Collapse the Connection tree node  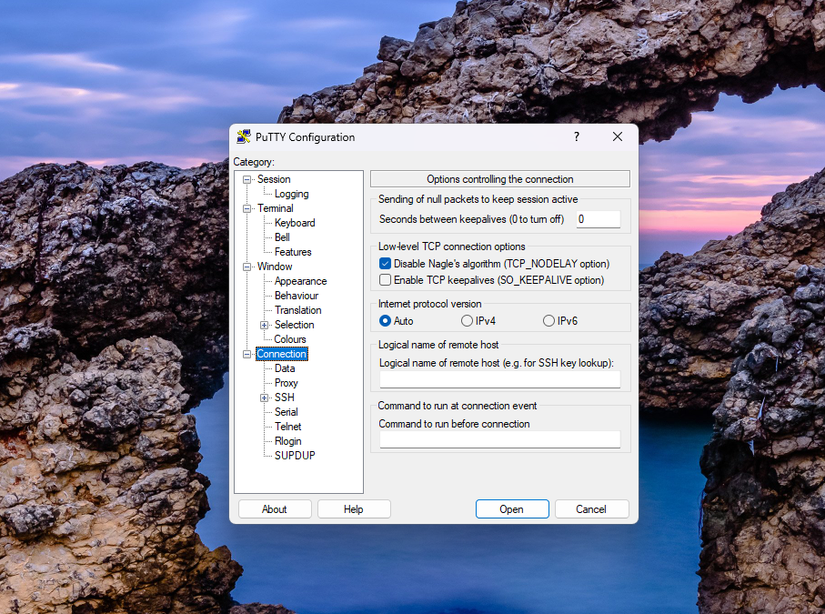(247, 354)
